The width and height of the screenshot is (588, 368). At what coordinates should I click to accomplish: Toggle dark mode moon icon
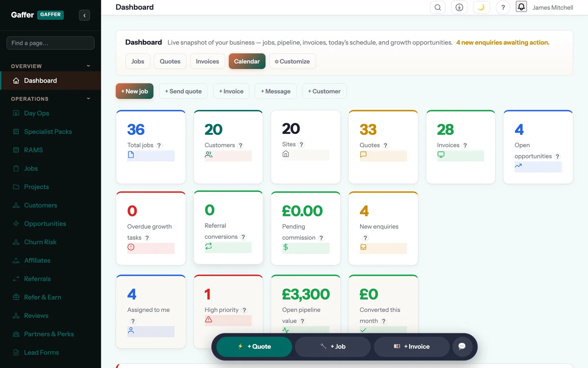tap(481, 7)
